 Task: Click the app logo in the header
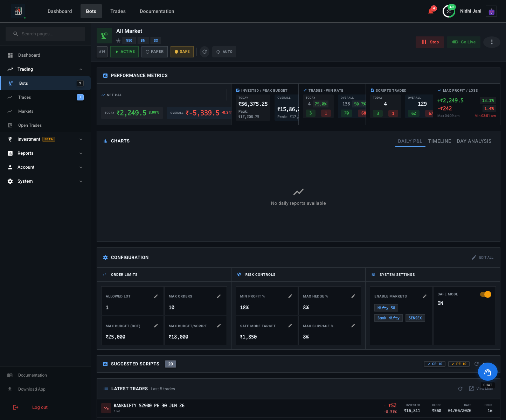(18, 11)
